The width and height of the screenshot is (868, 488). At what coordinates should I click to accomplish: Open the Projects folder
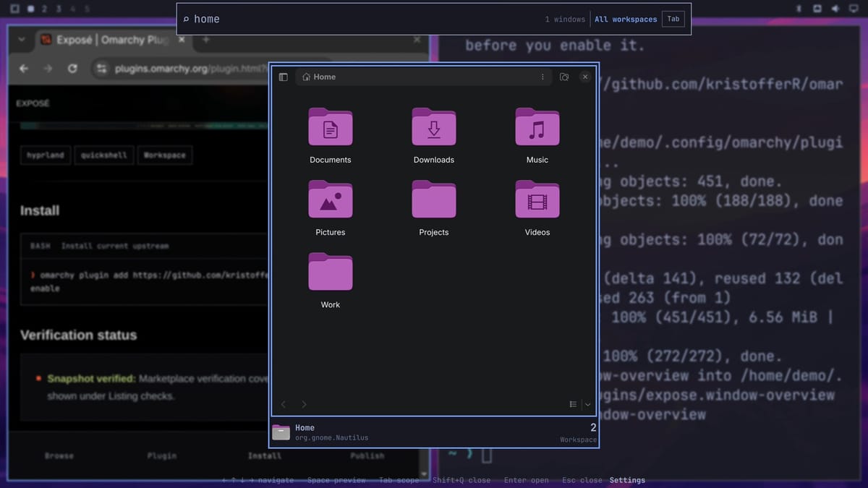(x=434, y=207)
